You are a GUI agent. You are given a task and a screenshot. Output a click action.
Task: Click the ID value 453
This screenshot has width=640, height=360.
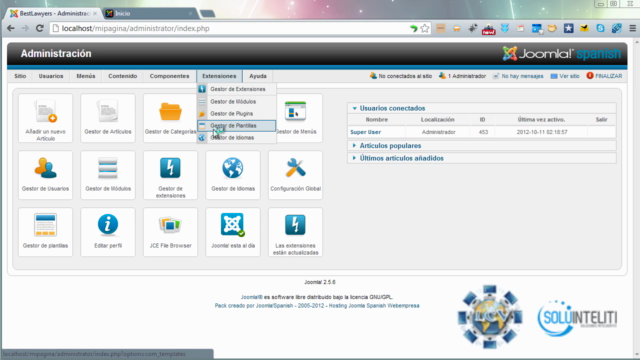(483, 132)
